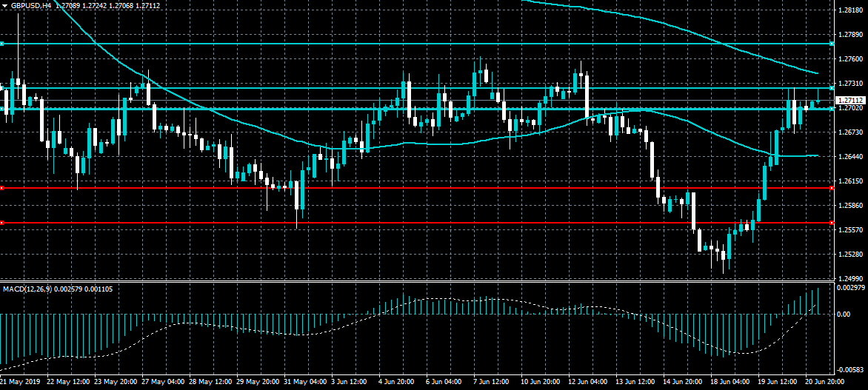Image resolution: width=868 pixels, height=390 pixels.
Task: Click the 1.27310 price axis label
Action: pos(849,83)
